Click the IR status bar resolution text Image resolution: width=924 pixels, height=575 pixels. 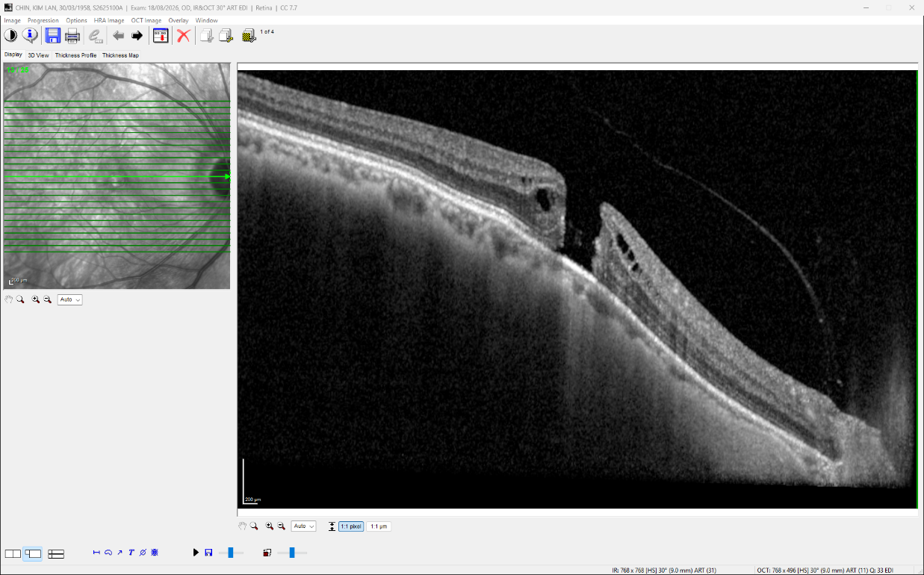click(664, 570)
